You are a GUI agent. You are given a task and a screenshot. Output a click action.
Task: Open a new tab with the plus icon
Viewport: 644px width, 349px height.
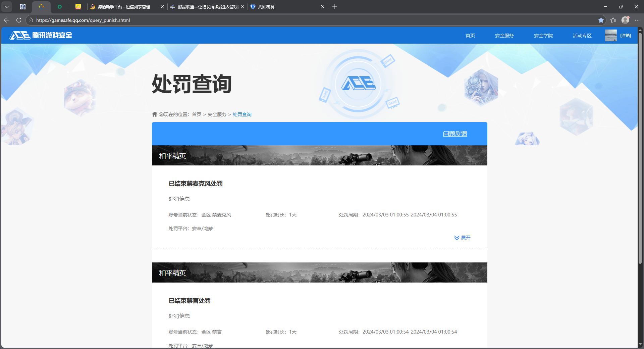point(334,6)
